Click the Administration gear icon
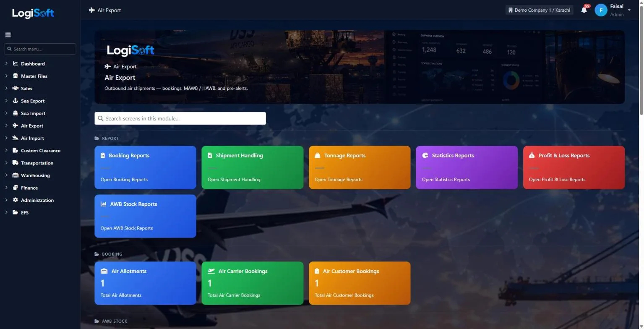Screen dimensions: 644x329 (x=16, y=200)
